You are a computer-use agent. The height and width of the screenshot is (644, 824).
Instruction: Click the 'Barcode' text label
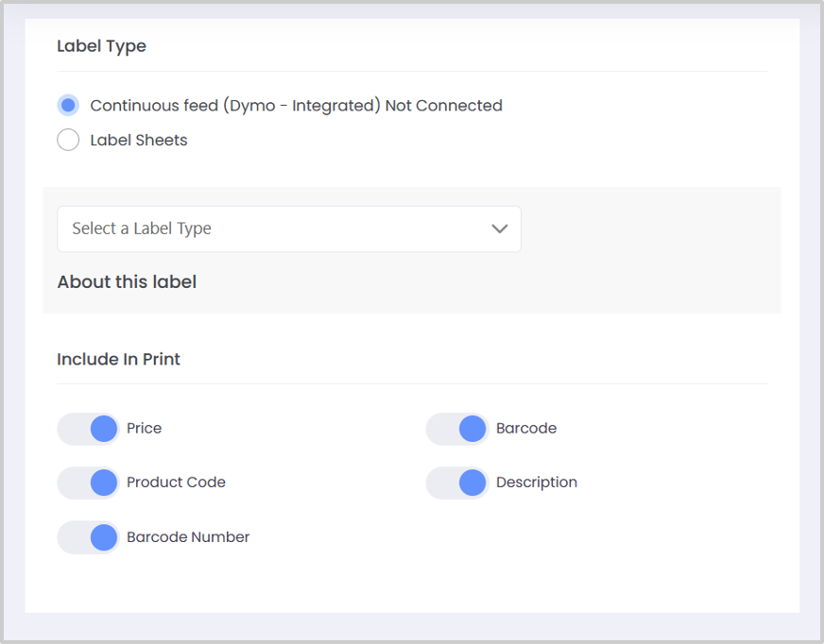click(526, 429)
